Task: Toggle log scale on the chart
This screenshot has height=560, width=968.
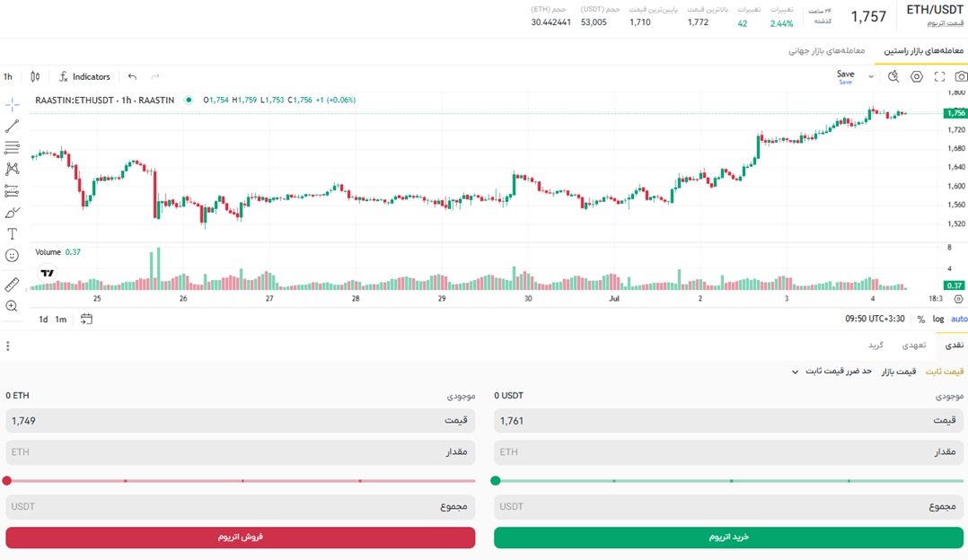Action: pos(938,319)
